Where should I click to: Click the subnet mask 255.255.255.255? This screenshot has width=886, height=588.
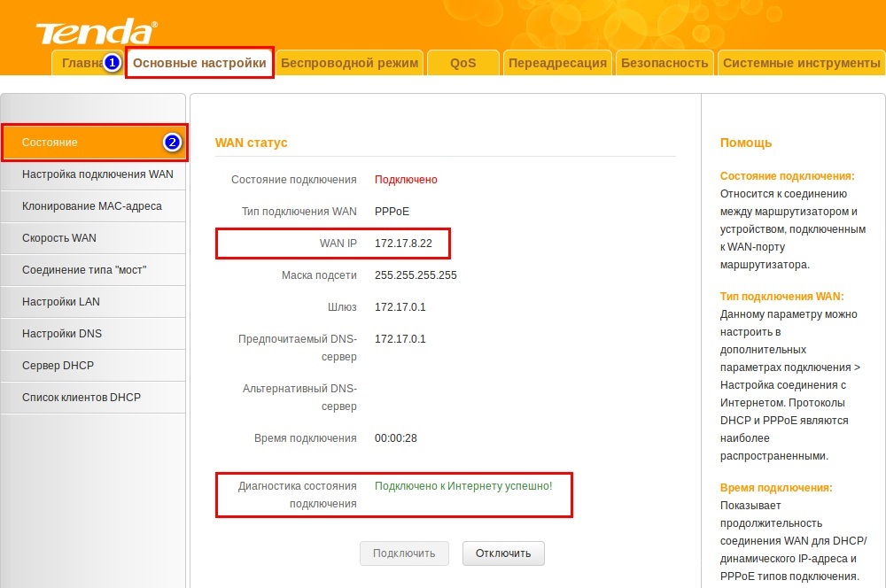pos(416,275)
